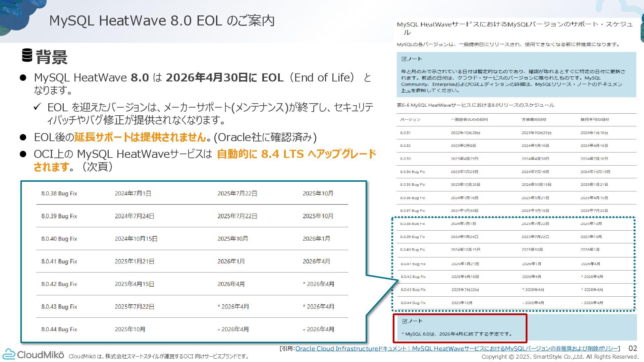Click the underlined ドキュメント link in note box
The image size is (644, 362).
click(406, 90)
